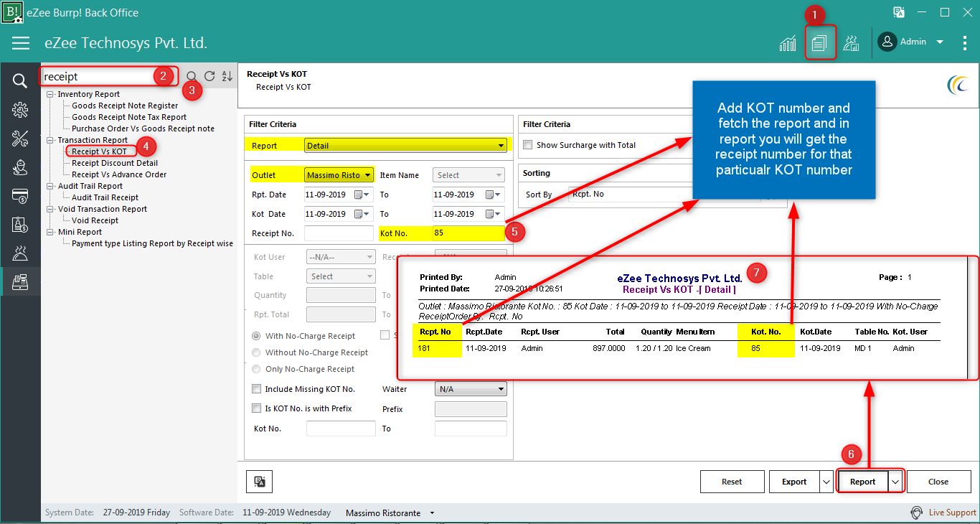Open the Outlet dropdown showing Massimo Risto

pos(339,175)
